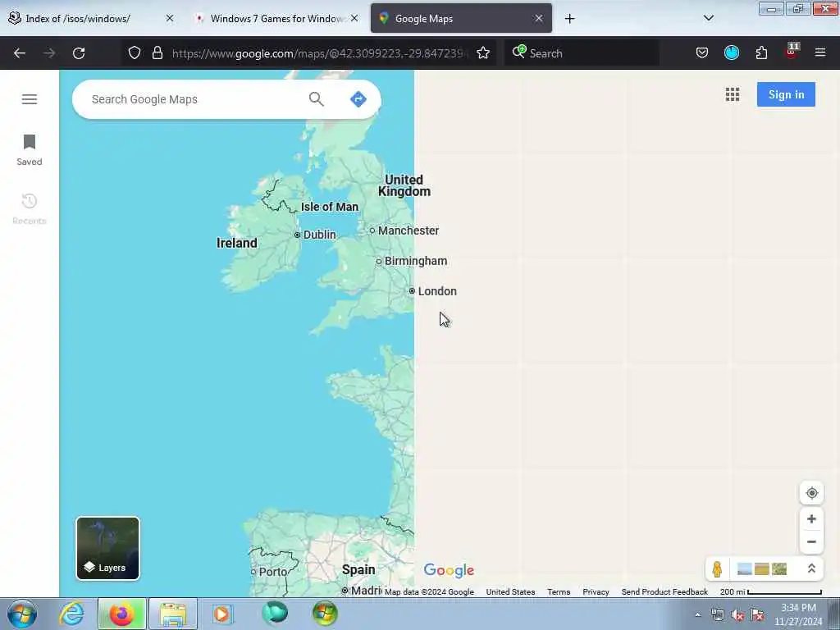The image size is (840, 630).
Task: Open the Privacy link
Action: [596, 592]
